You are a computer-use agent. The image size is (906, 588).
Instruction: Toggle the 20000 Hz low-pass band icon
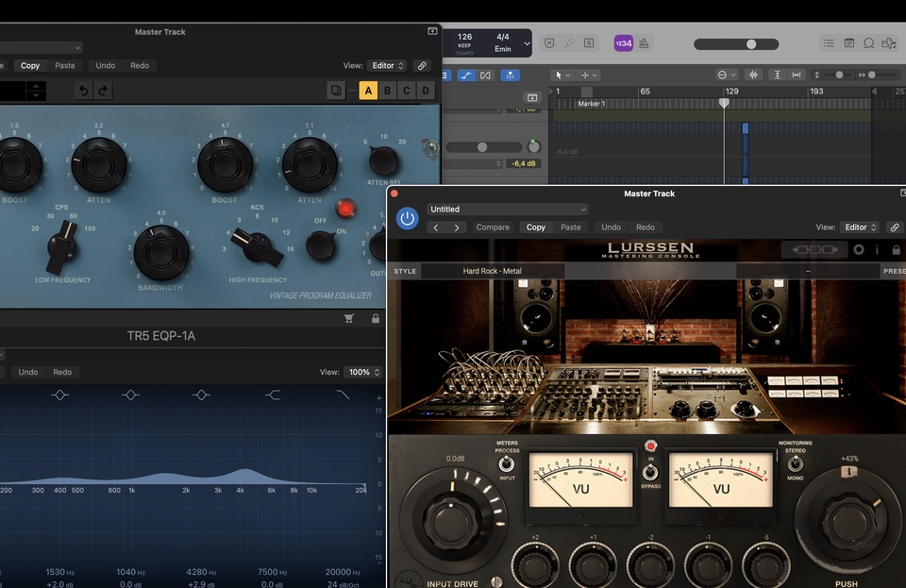pyautogui.click(x=343, y=395)
